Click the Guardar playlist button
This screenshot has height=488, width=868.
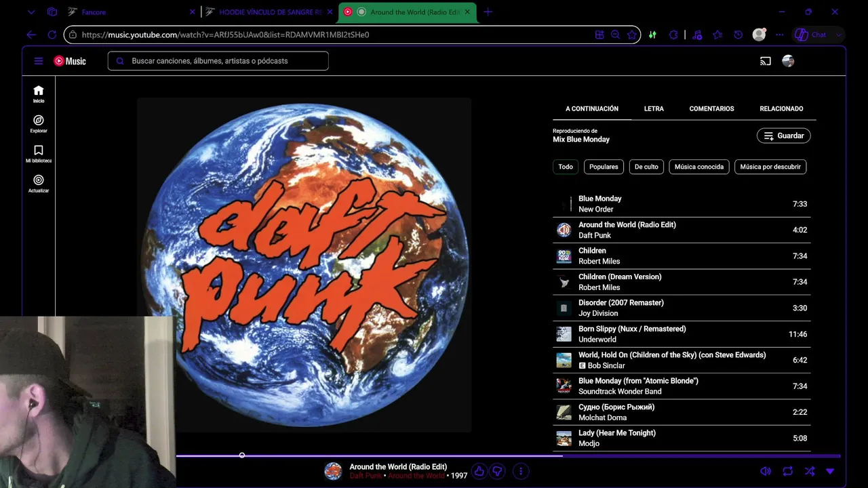[784, 136]
